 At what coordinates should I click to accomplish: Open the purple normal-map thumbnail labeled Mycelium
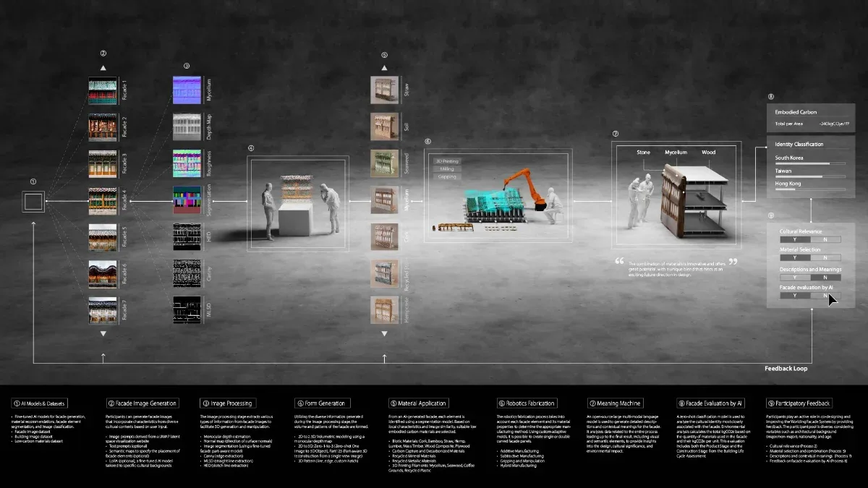187,91
